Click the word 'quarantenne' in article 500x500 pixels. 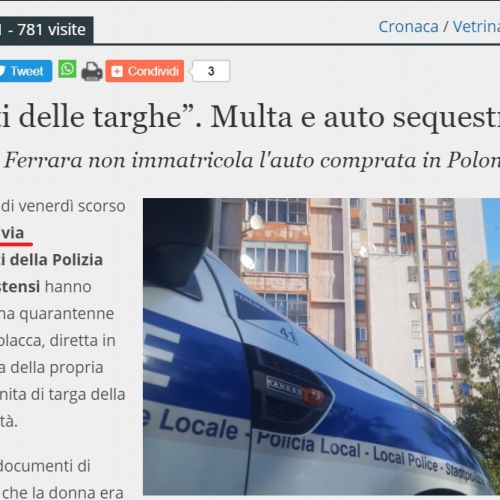pos(66,314)
